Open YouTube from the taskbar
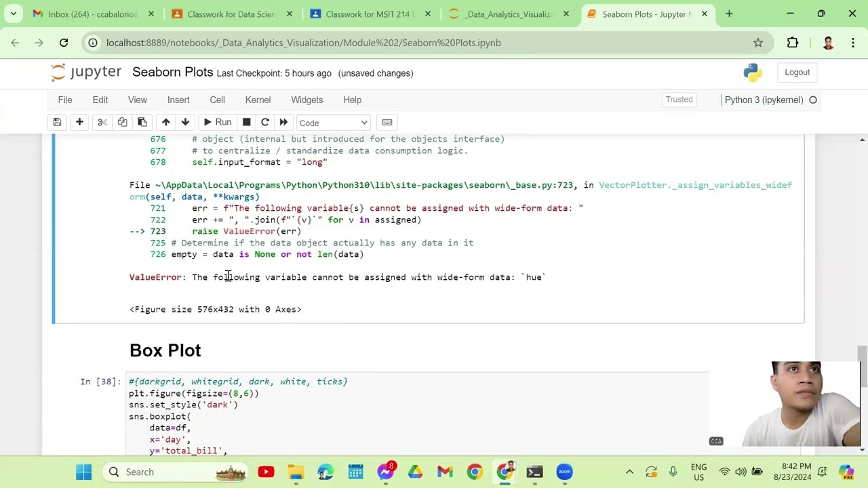This screenshot has width=868, height=488. coord(266,472)
